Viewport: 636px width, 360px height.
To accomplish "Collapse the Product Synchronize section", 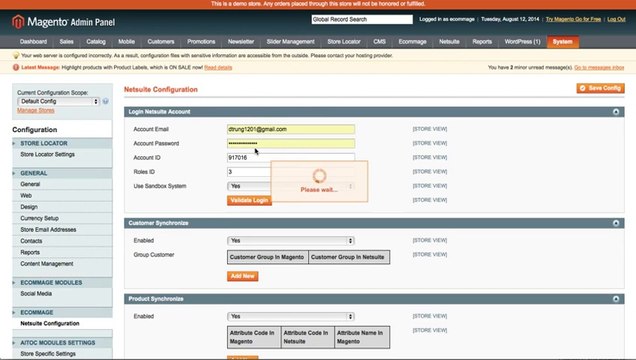I will (616, 299).
